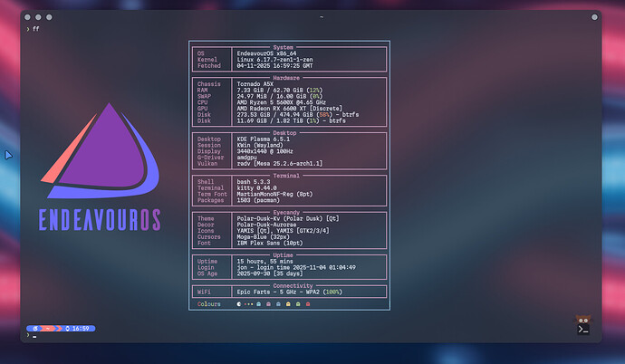Click the ENDEAVOUROS text under the logo
Screen dimensions: 625x364
(x=99, y=218)
